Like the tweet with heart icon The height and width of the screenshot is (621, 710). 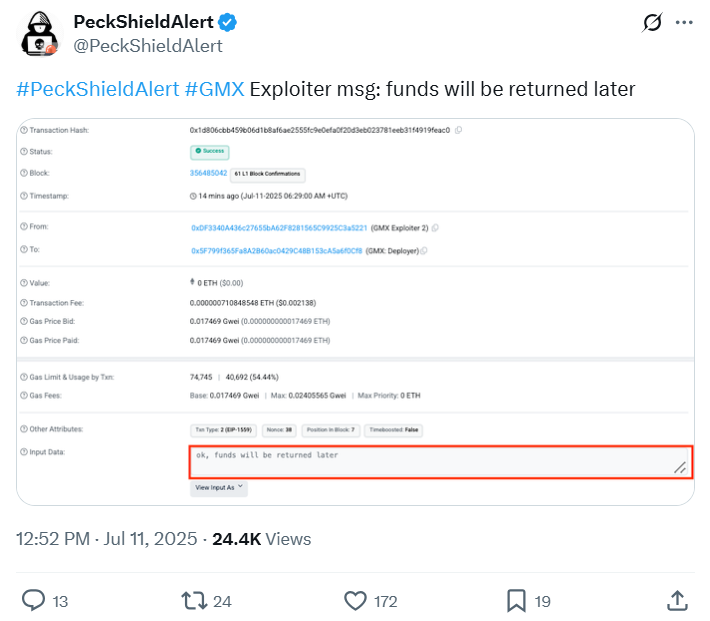click(x=355, y=600)
